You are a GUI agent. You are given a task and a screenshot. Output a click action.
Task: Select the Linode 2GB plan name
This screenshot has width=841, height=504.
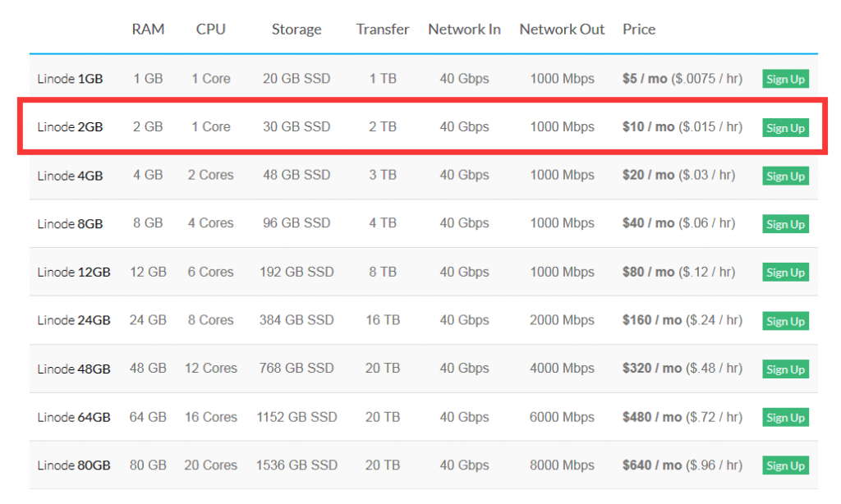coord(70,127)
